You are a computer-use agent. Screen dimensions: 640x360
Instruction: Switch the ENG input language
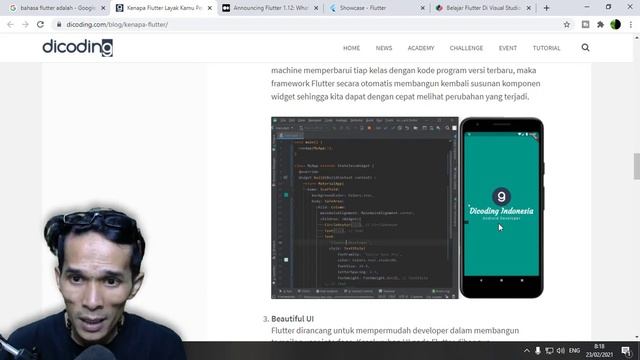574,351
